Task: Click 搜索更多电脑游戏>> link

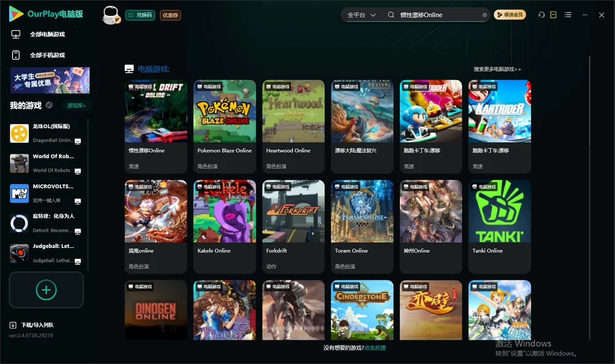Action: point(498,69)
